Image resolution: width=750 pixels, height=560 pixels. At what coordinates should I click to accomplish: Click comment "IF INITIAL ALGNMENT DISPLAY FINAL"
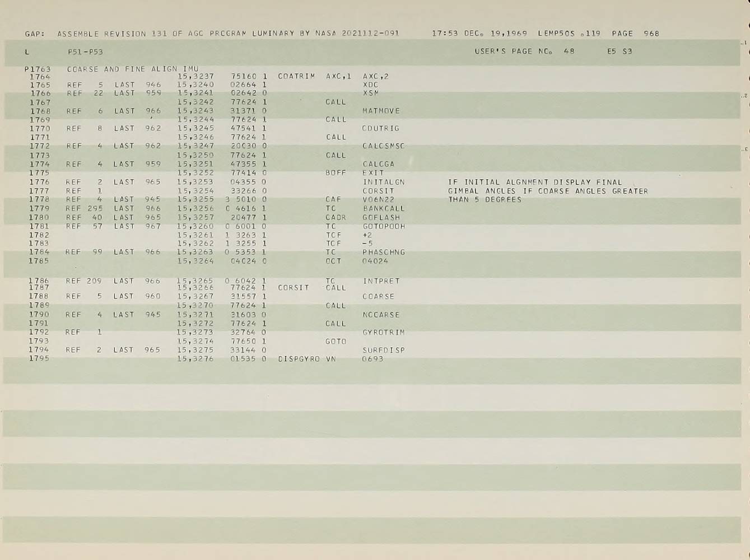(535, 182)
